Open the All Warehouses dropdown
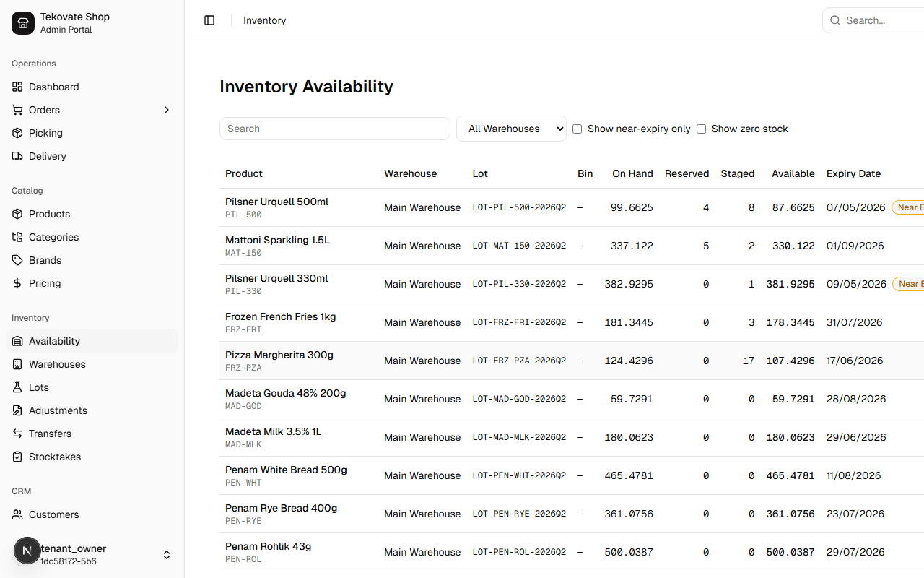 [511, 129]
